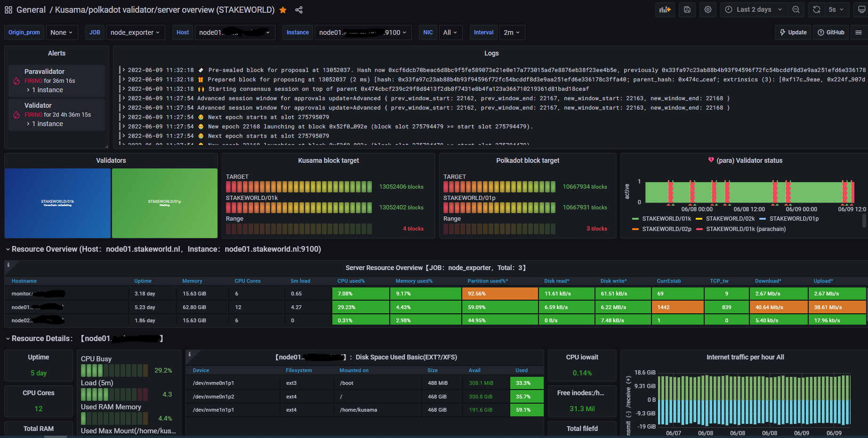The image size is (868, 438).
Task: Click the zoom out time range icon
Action: coord(796,9)
